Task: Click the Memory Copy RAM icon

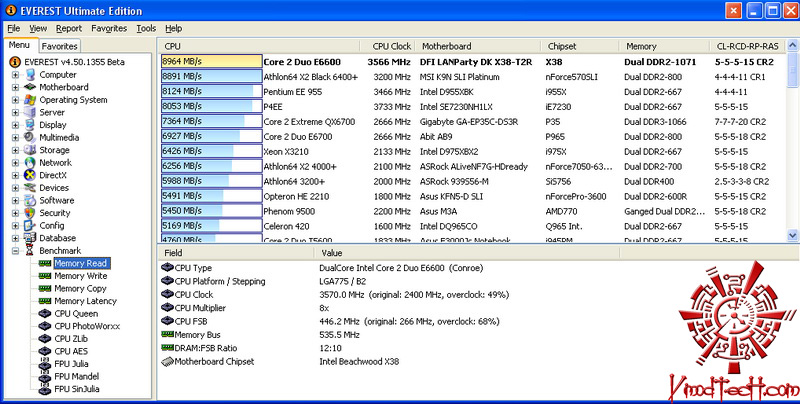Action: tap(45, 289)
